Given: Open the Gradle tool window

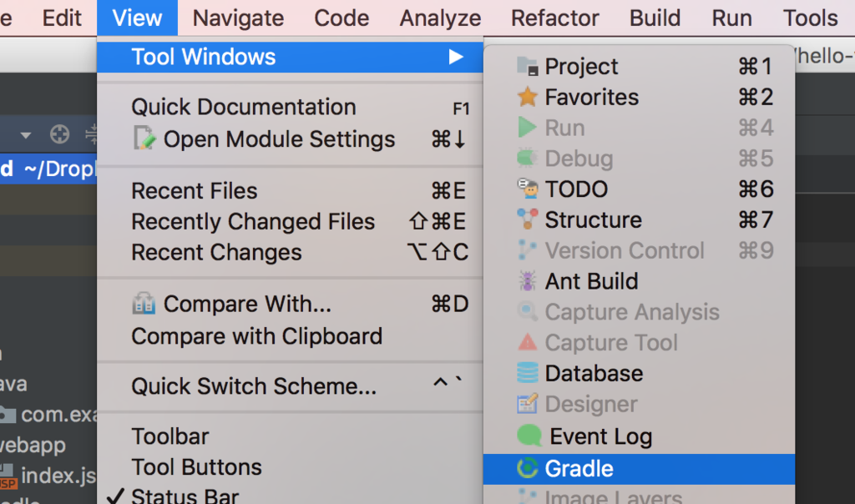Looking at the screenshot, I should 639,469.
